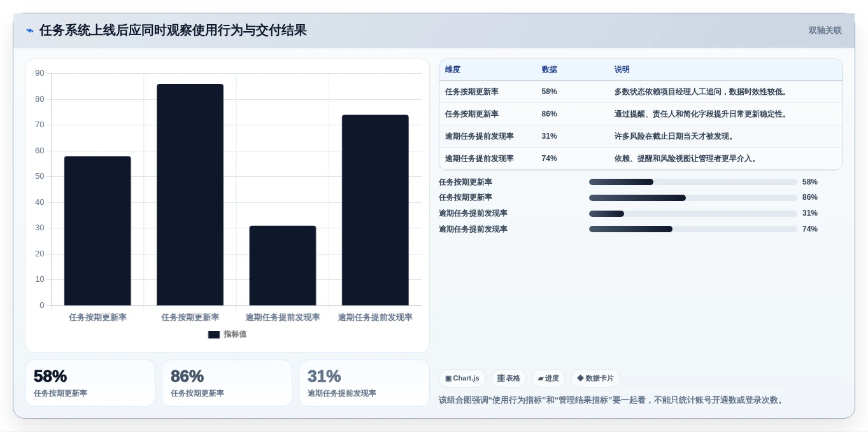Click the 31% cell in the table
This screenshot has width=868, height=432.
[x=549, y=136]
